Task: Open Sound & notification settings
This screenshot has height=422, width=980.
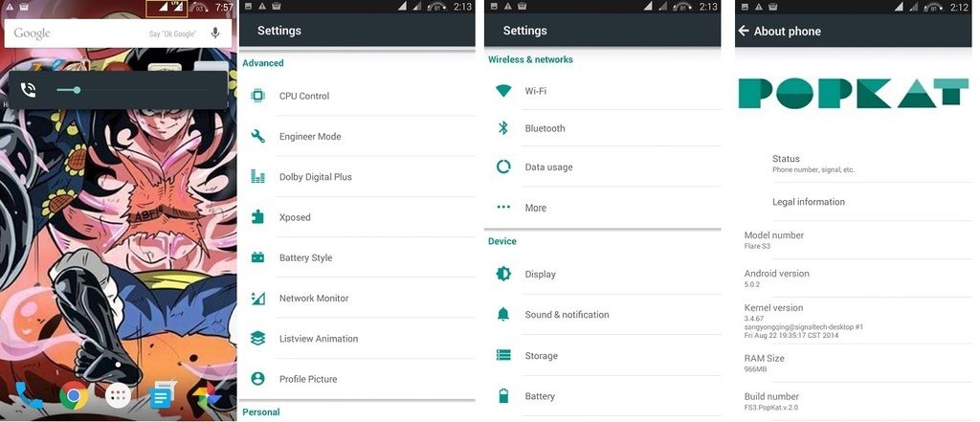Action: click(x=603, y=315)
